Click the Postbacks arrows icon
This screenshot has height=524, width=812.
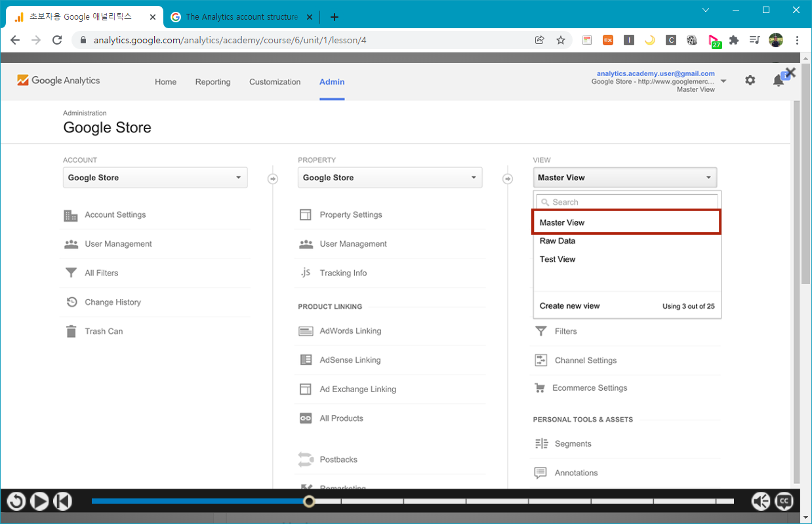pyautogui.click(x=306, y=459)
